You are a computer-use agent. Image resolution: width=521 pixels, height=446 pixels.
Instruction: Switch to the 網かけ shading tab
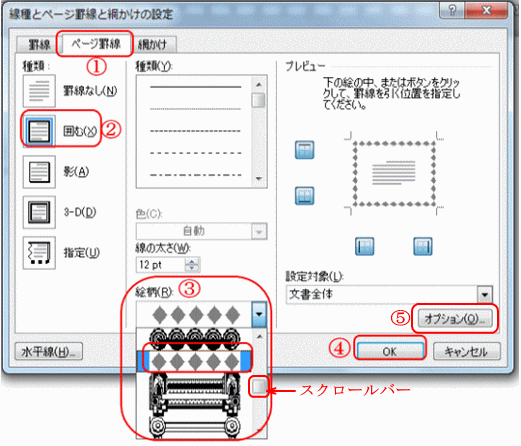(152, 44)
